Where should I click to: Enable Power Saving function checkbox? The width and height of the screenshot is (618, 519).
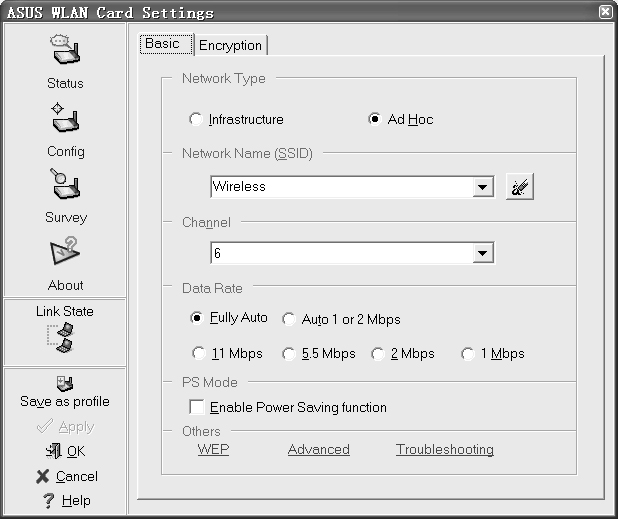tap(197, 408)
